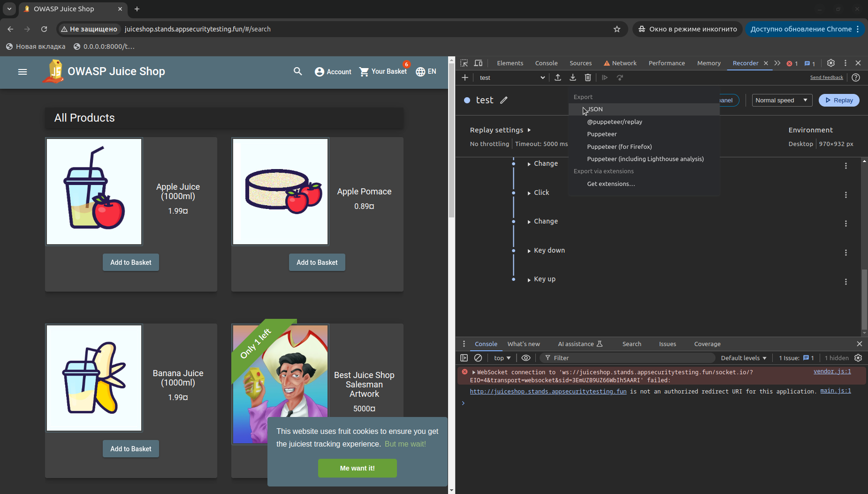The width and height of the screenshot is (868, 494).
Task: Switch to the Network tab
Action: [x=620, y=63]
